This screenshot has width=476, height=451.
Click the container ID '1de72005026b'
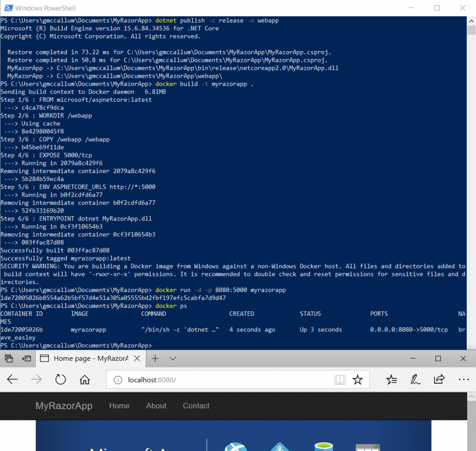tap(21, 330)
